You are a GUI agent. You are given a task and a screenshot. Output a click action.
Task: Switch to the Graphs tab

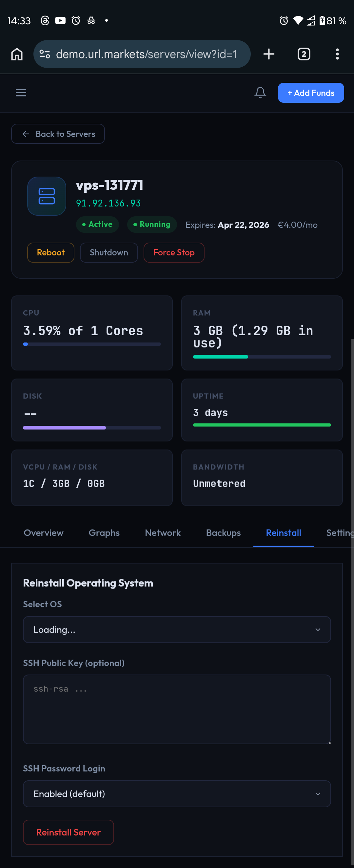[104, 533]
